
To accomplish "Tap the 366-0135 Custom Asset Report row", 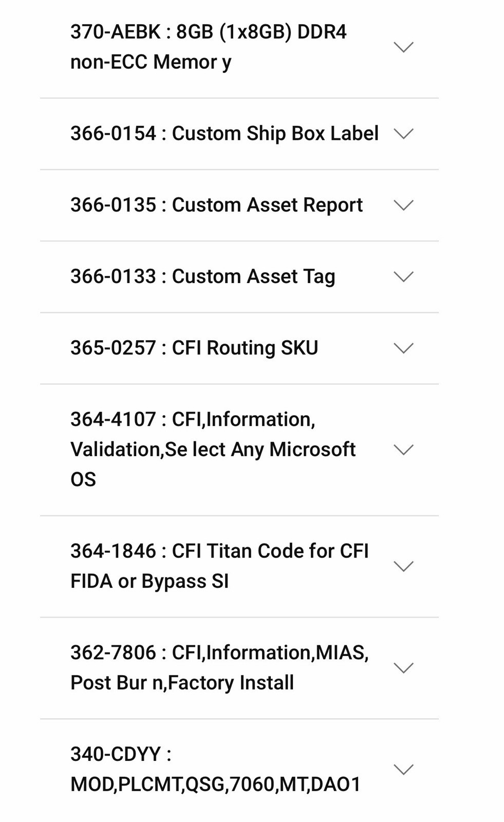I will click(x=239, y=205).
